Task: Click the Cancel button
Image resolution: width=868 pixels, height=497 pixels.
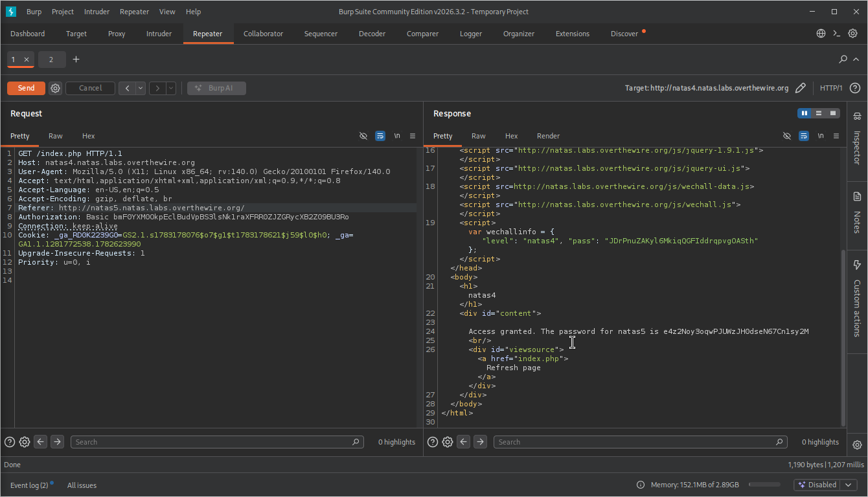Action: point(91,88)
